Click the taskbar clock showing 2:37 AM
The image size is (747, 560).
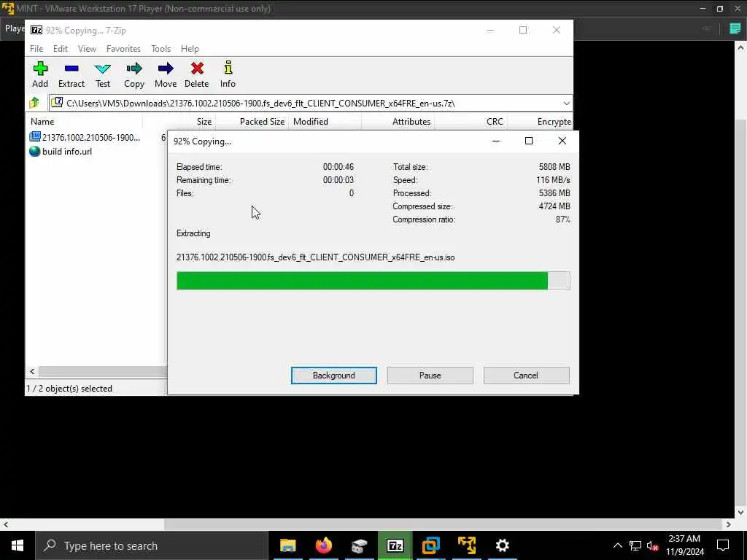(684, 545)
